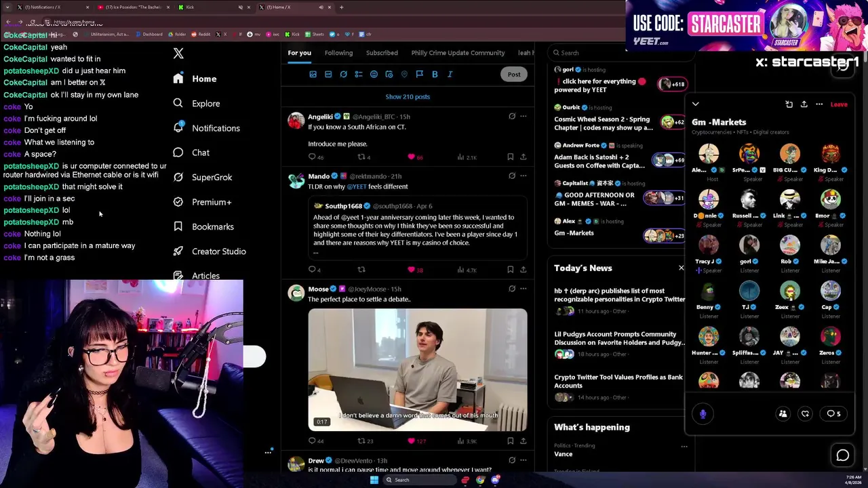
Task: Open Chat in the X sidebar
Action: (191, 152)
